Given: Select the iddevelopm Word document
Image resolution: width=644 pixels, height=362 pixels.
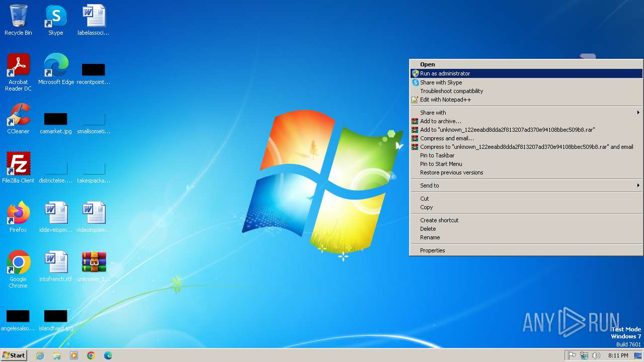Looking at the screenshot, I should point(56,217).
